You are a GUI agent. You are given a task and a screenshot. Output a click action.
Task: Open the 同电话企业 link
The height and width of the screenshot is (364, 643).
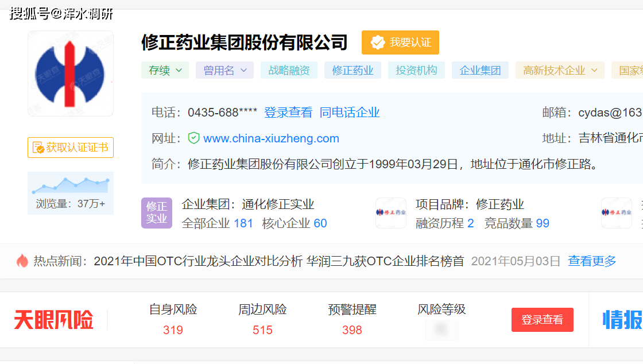[350, 113]
